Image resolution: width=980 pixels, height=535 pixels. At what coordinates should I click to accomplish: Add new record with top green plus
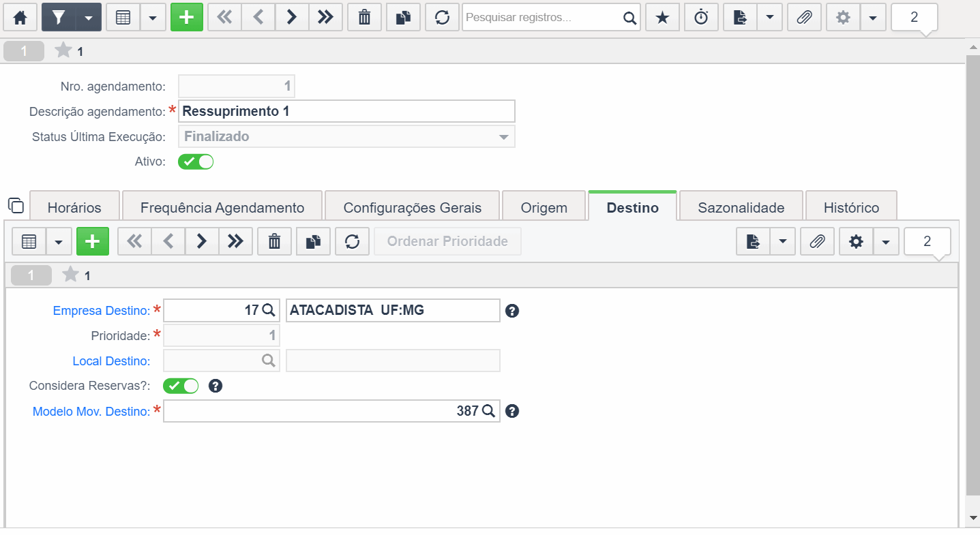coord(187,18)
